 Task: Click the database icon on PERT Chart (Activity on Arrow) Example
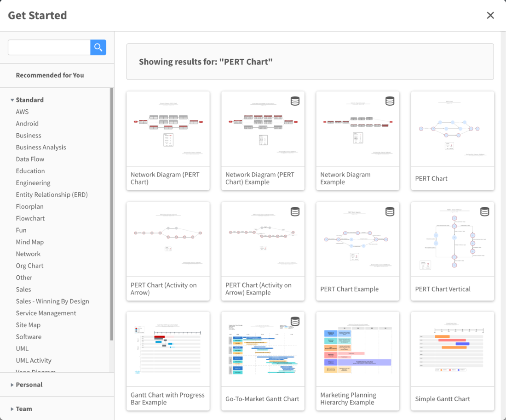pos(295,212)
